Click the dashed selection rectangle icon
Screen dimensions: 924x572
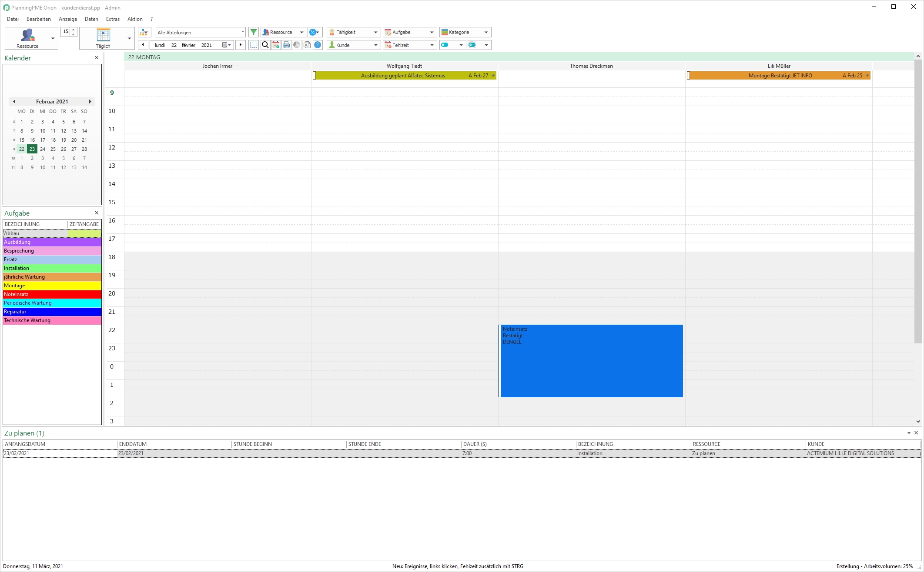pyautogui.click(x=254, y=45)
